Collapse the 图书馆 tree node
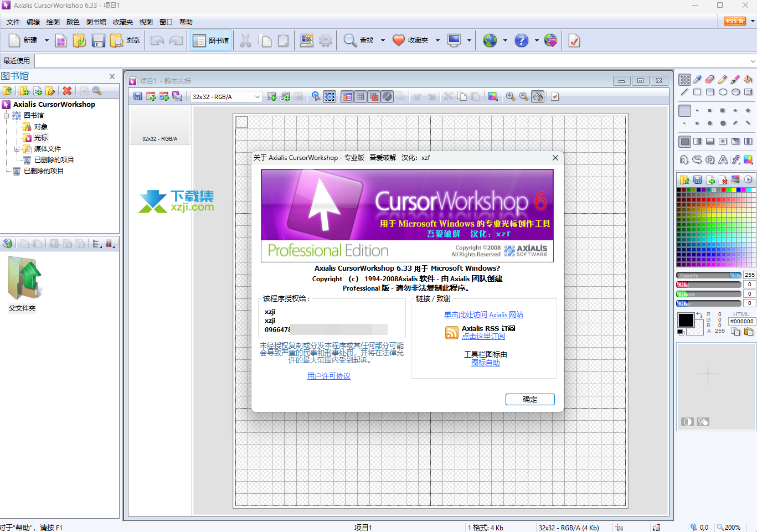This screenshot has height=532, width=757. click(7, 116)
